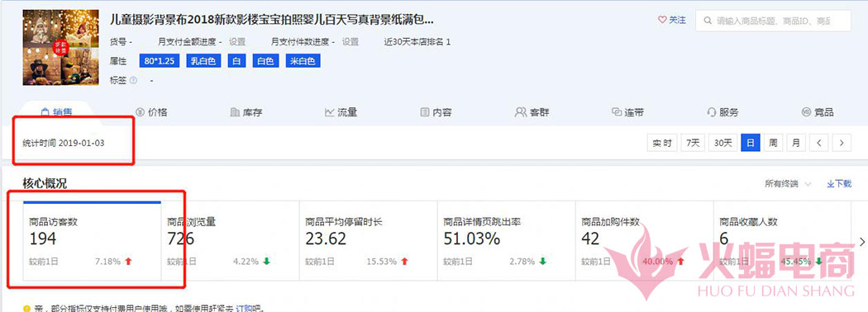
Task: Click the 近30天本店排名 1 text
Action: (x=417, y=41)
